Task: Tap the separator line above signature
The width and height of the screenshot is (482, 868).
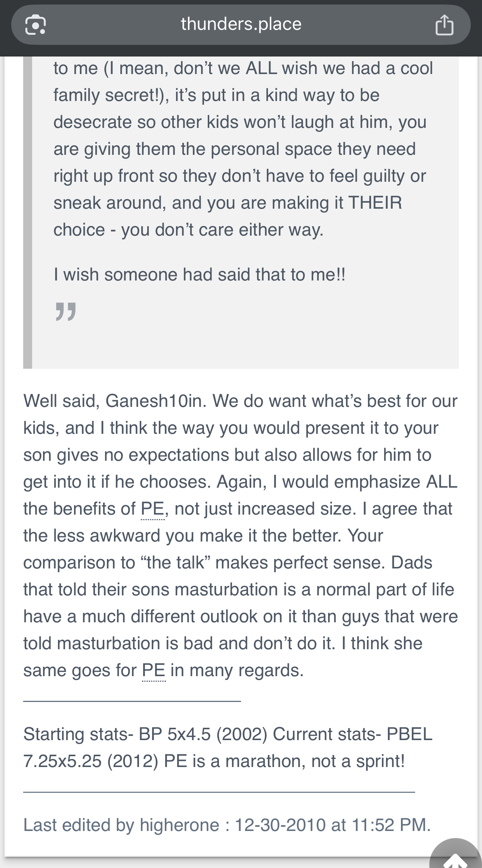Action: (132, 701)
